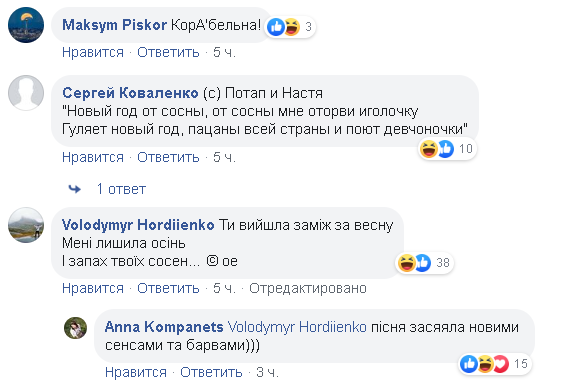This screenshot has width=569, height=388.
Task: Click Нравится under Volodymyr Hordiienko's comment
Action: tap(93, 288)
